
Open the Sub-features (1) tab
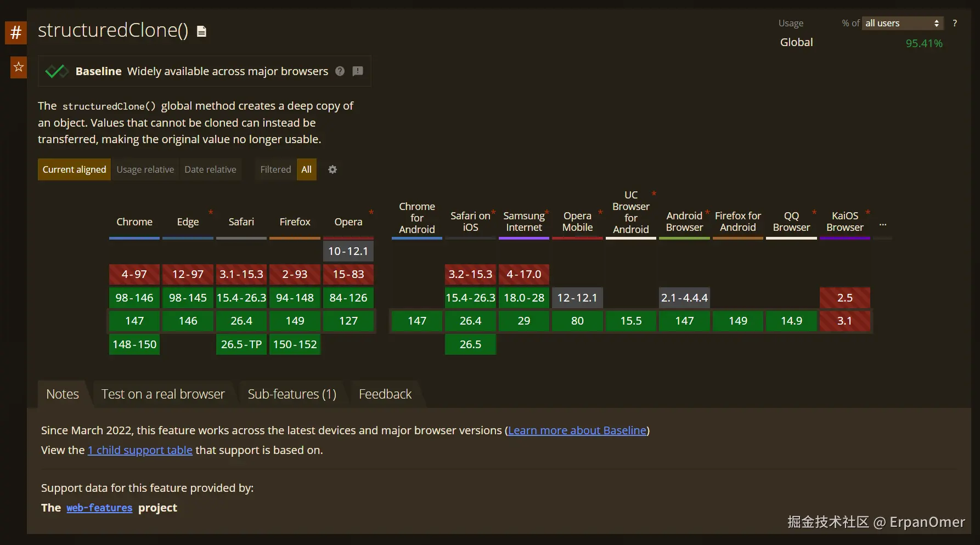click(x=292, y=394)
